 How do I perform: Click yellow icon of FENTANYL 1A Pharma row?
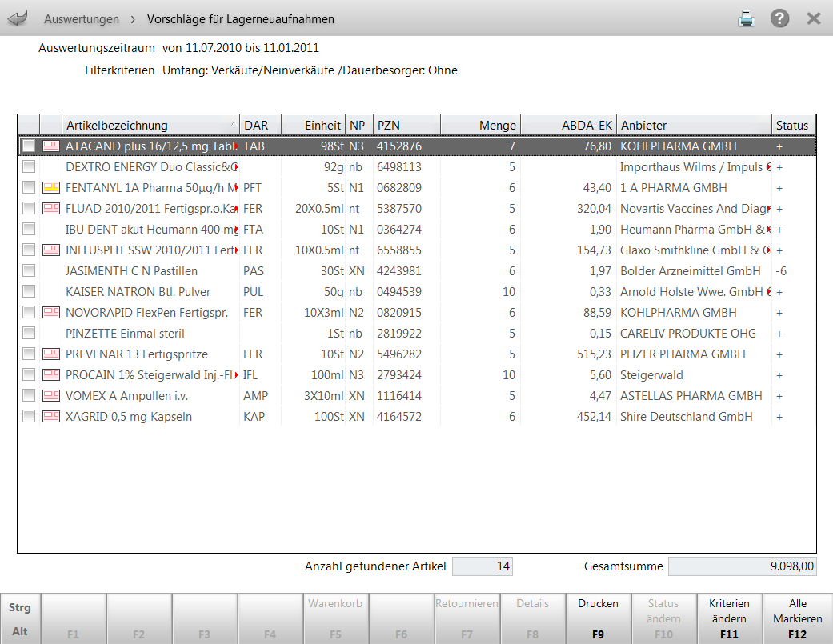pos(51,187)
